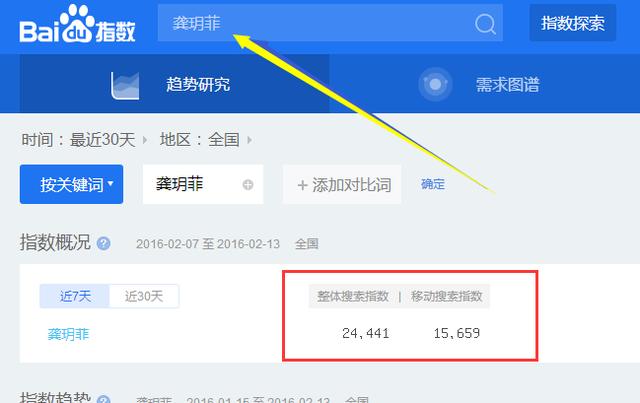Focus the top search box containing 龚玥菲
The height and width of the screenshot is (403, 640).
coord(330,23)
